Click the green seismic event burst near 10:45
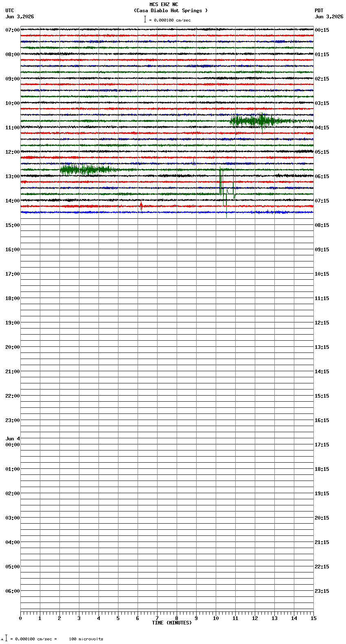Viewport: 346px width, 644px height. tap(256, 121)
